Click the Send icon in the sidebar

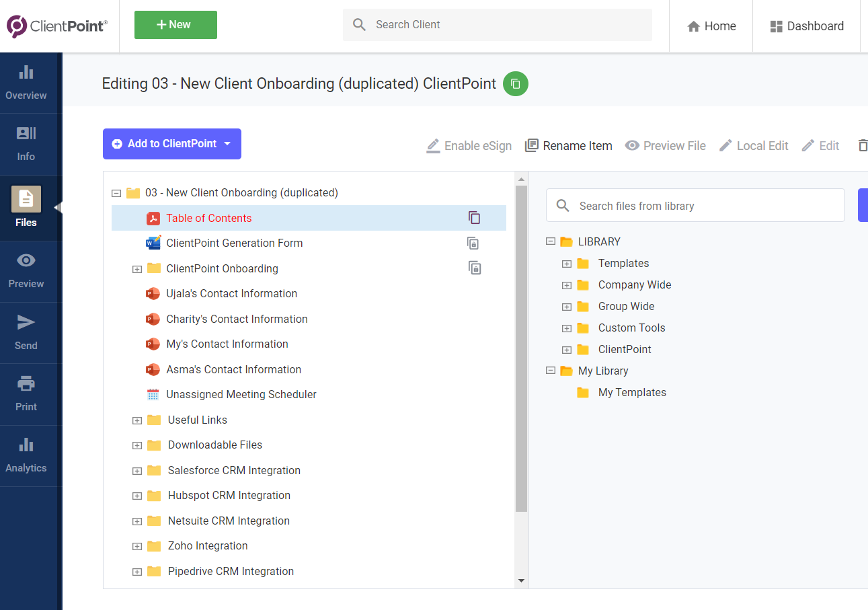(x=26, y=328)
